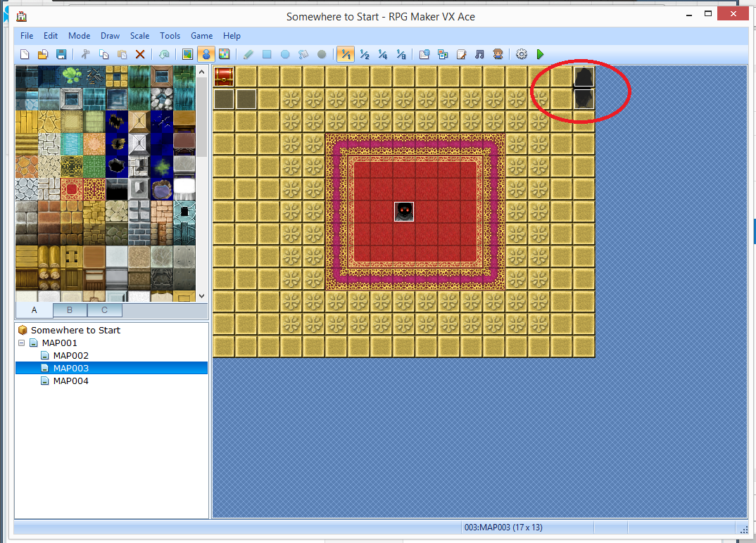This screenshot has height=543, width=756.
Task: Select MAP004 in the map list
Action: (70, 381)
